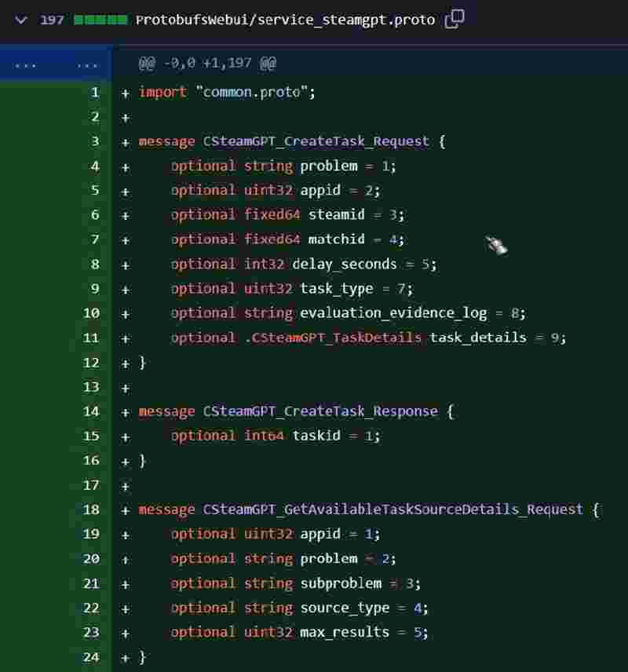628x672 pixels.
Task: Click the hunk header @@ -0,0 +1,197 @@
Action: [207, 64]
